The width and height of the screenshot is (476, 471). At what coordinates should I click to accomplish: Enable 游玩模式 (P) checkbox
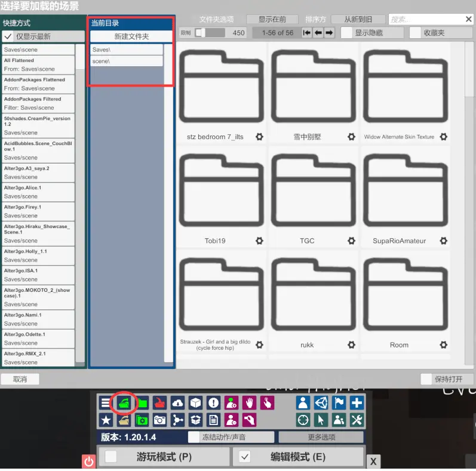111,457
